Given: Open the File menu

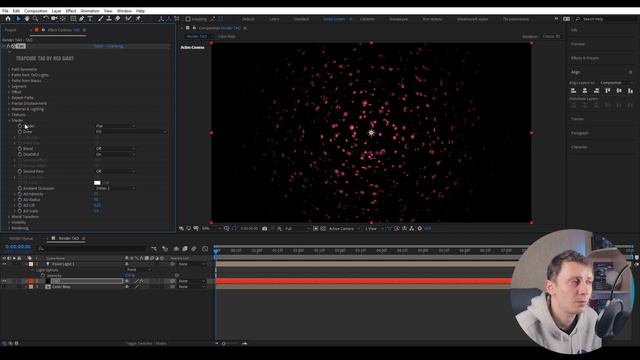Looking at the screenshot, I should (5, 11).
